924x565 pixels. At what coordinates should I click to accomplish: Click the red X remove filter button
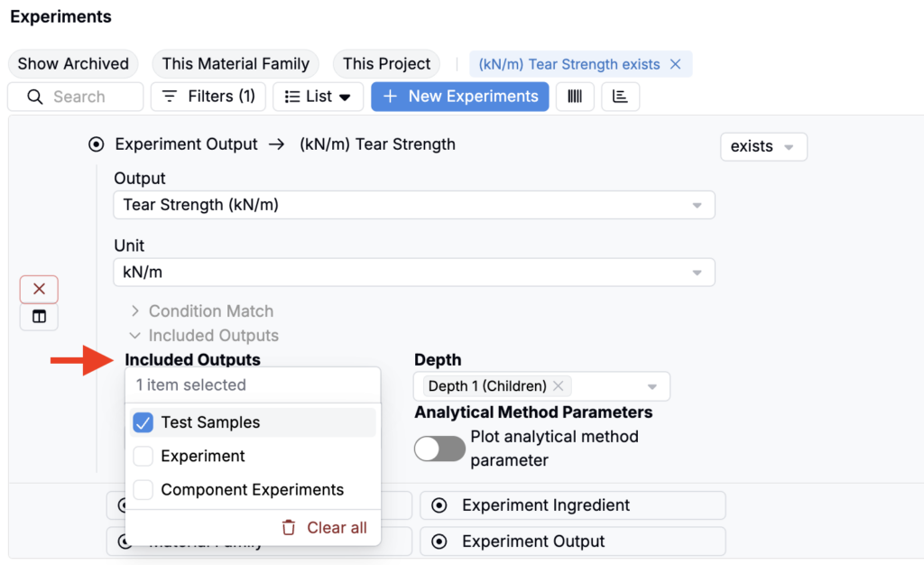tap(39, 289)
